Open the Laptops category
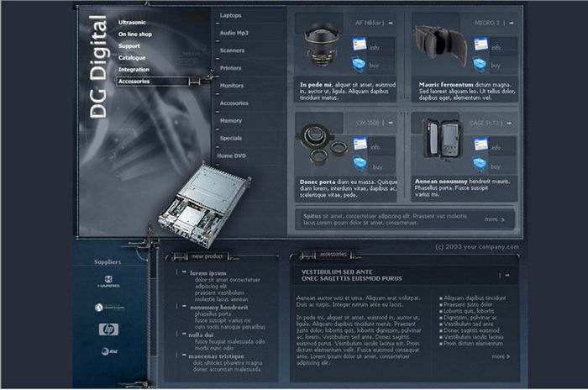The width and height of the screenshot is (588, 390). point(232,15)
